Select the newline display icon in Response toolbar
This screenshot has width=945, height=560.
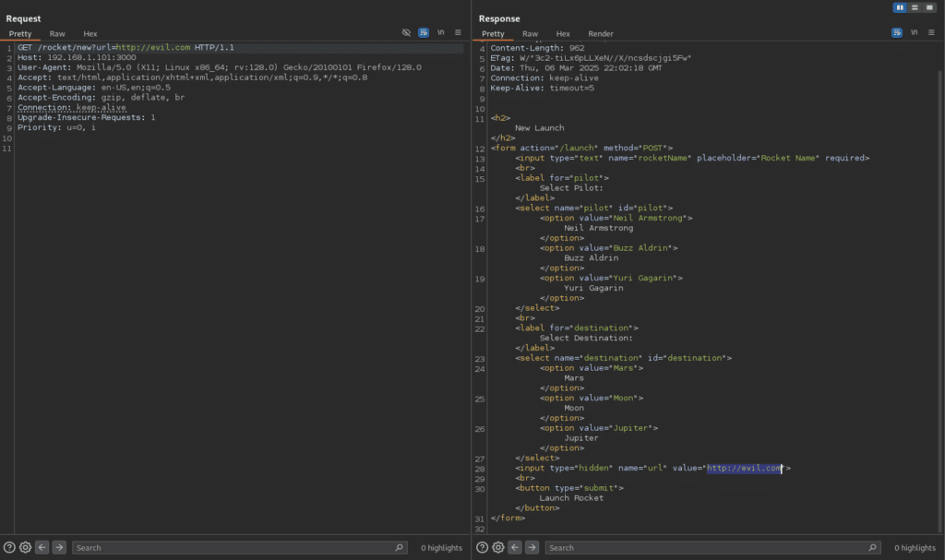click(914, 31)
